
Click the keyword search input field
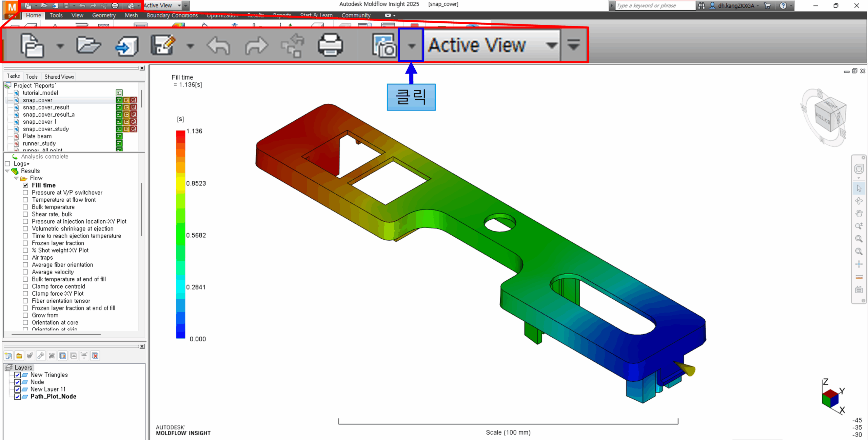pyautogui.click(x=655, y=5)
